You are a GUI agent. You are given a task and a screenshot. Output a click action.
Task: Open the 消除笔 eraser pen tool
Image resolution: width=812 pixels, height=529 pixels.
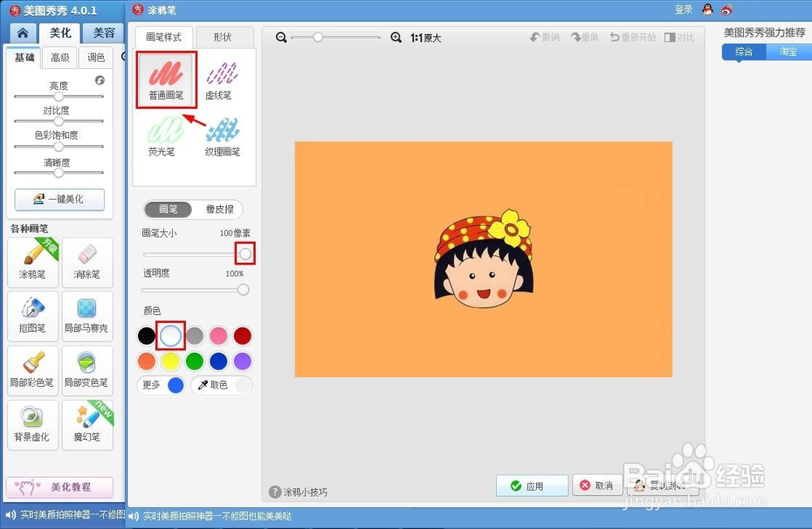pyautogui.click(x=87, y=262)
